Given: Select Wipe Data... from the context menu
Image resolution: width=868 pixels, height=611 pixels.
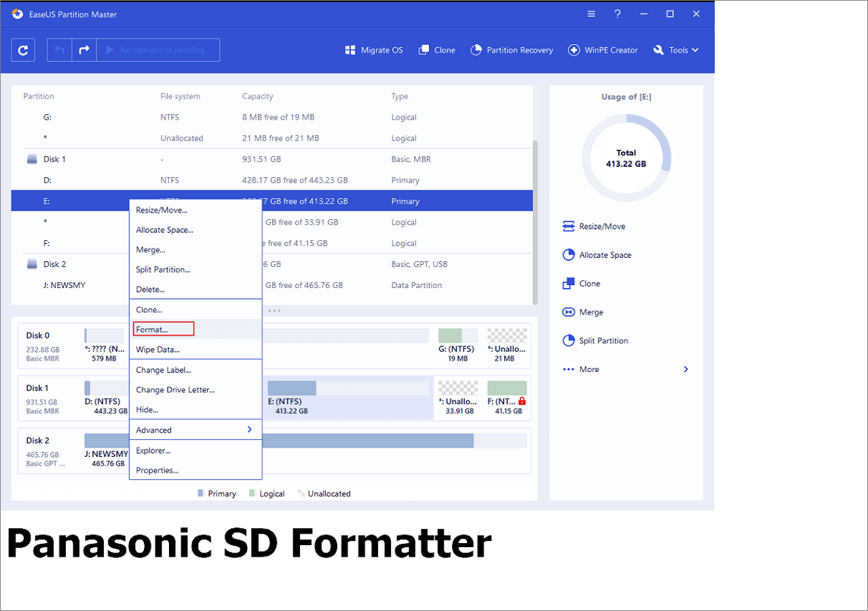Looking at the screenshot, I should (157, 350).
